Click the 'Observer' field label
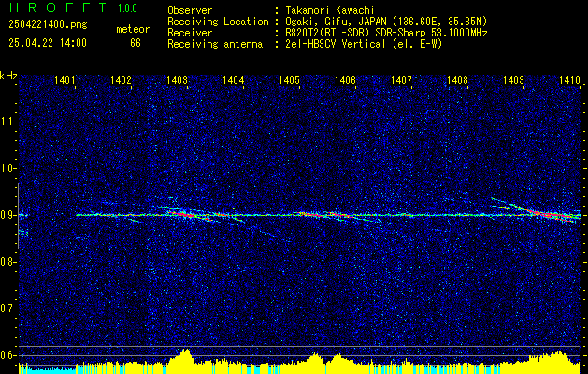 tap(190, 10)
